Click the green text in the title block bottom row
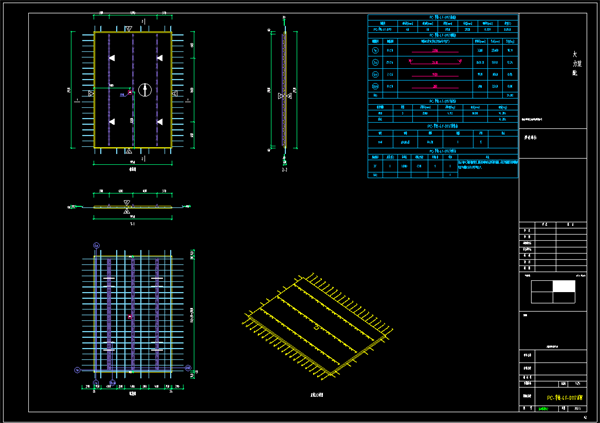 [x=543, y=409]
